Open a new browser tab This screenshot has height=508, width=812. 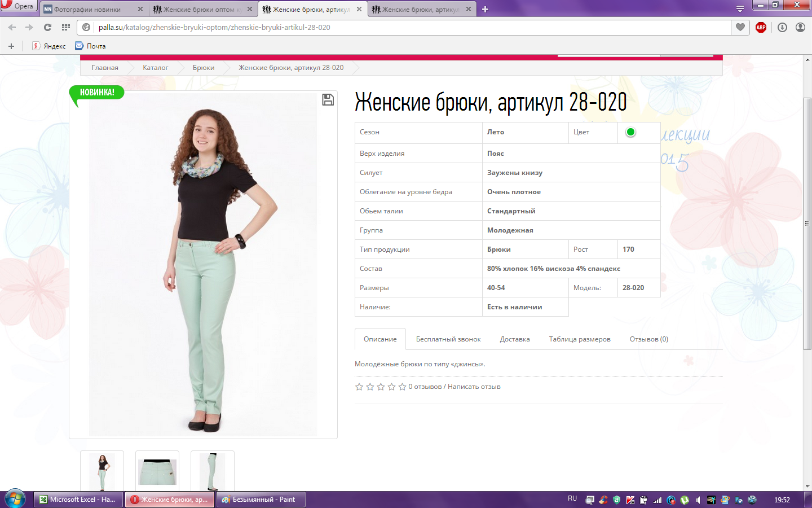coord(485,9)
